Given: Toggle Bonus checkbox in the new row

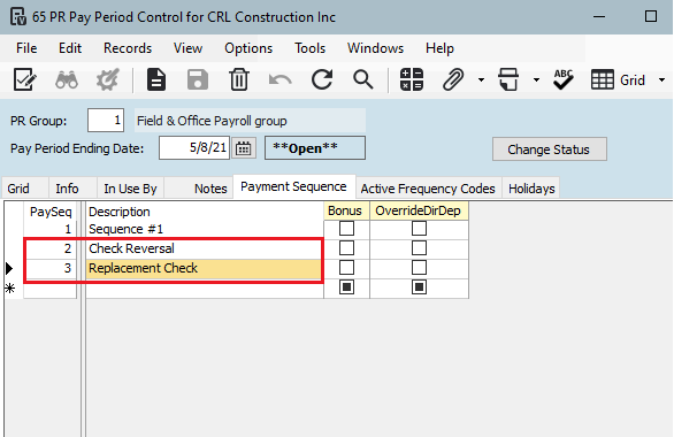Looking at the screenshot, I should click(x=346, y=287).
